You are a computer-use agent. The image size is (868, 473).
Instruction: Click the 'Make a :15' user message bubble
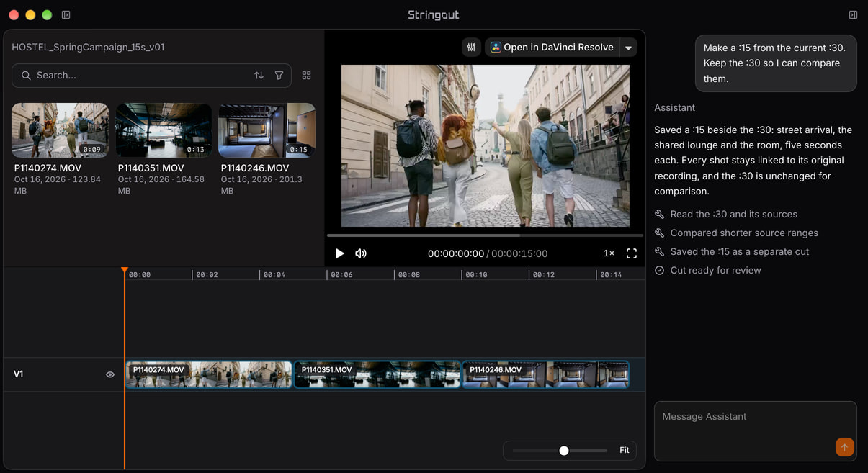(x=776, y=63)
